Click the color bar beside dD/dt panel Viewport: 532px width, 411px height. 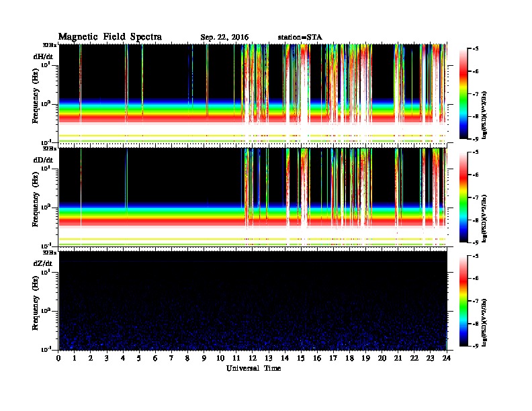pos(463,197)
